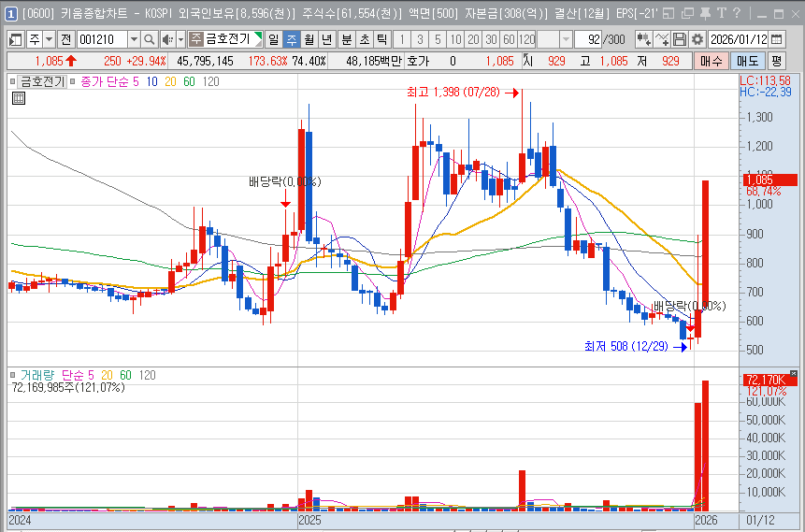Select weekly 주 chart period
This screenshot has width=805, height=532.
point(291,39)
